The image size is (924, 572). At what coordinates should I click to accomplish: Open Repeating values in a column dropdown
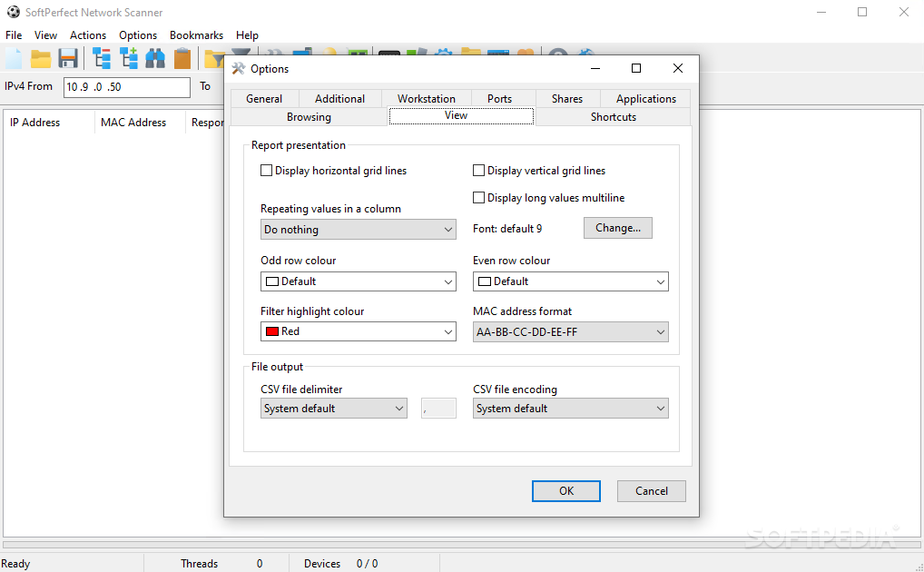click(359, 230)
